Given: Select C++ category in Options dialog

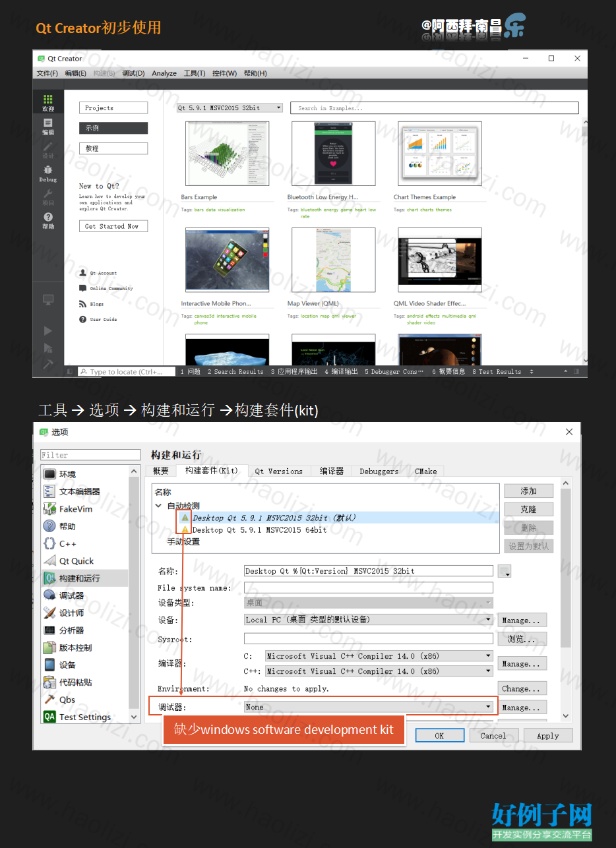Looking at the screenshot, I should [86, 543].
